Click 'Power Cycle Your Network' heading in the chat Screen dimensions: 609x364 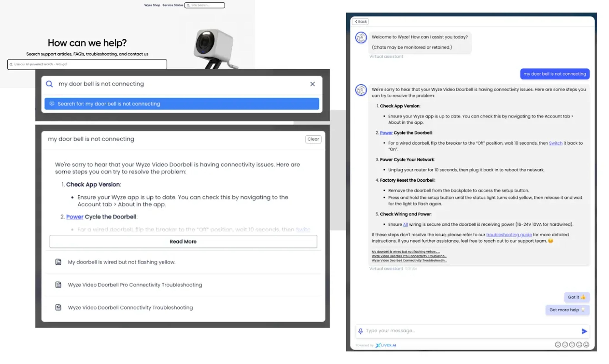pos(407,160)
